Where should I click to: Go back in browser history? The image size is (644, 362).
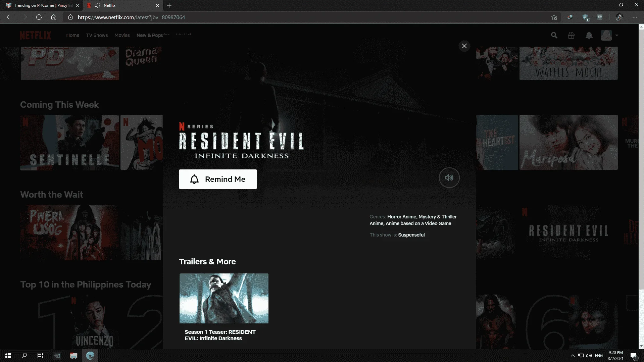(9, 17)
